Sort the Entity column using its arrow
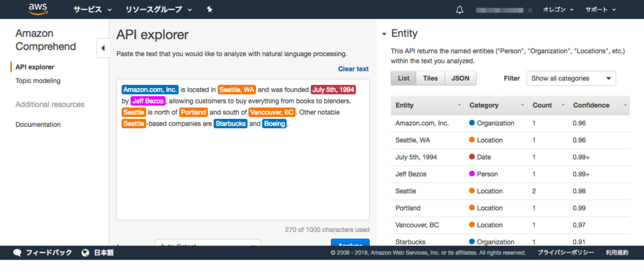This screenshot has height=274, width=644. pos(459,106)
